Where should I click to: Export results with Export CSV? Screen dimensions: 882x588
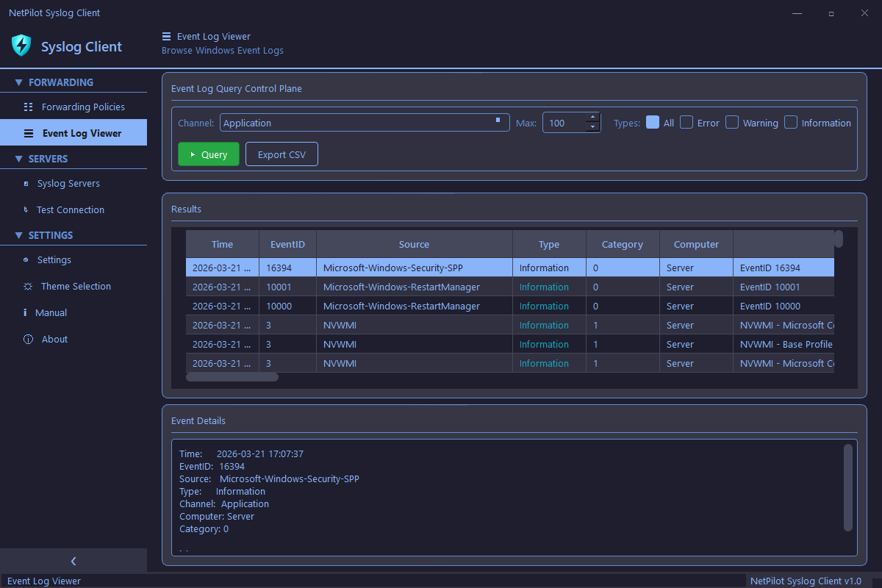(x=282, y=154)
